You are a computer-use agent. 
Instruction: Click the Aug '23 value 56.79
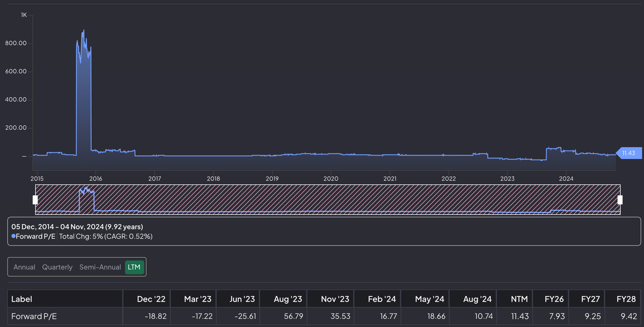(293, 316)
